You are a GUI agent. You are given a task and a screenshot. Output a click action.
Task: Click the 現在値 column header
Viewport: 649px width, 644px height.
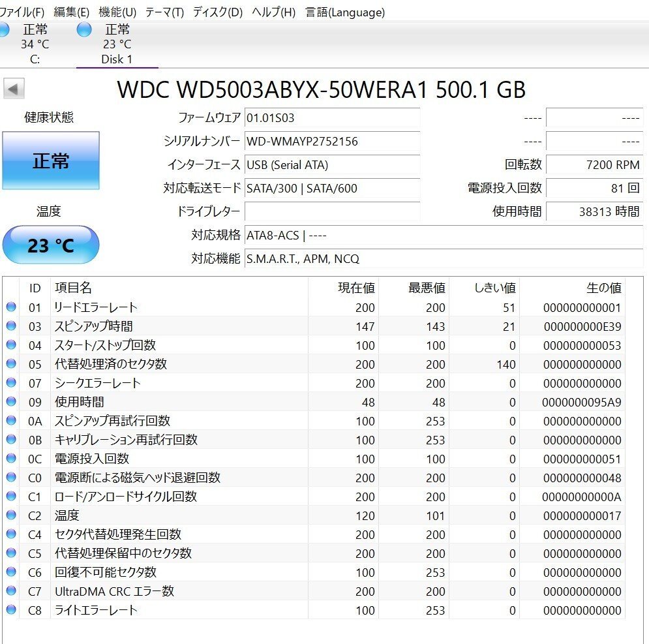click(343, 288)
